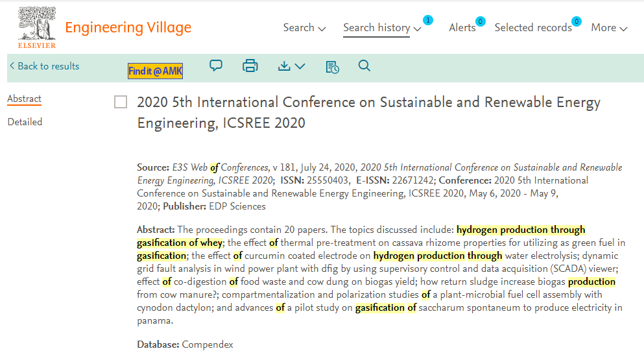Expand the More menu
Viewport: 644px width, 362px height.
609,27
